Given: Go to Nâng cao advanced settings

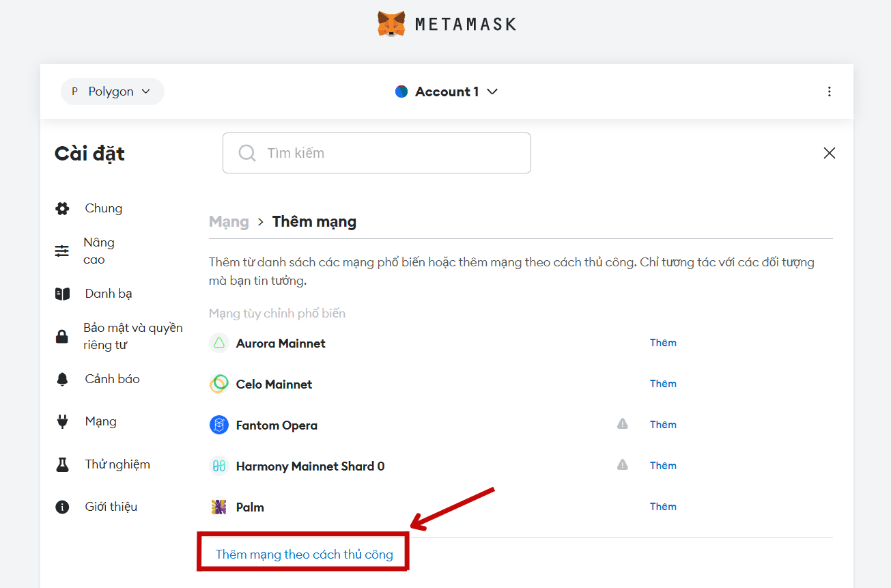Looking at the screenshot, I should [x=99, y=251].
